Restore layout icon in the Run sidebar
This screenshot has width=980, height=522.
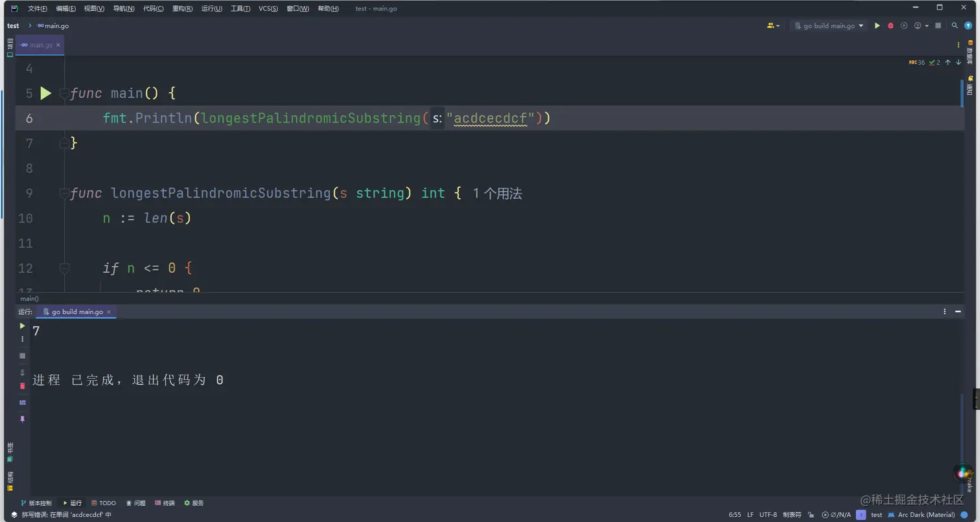(x=23, y=402)
